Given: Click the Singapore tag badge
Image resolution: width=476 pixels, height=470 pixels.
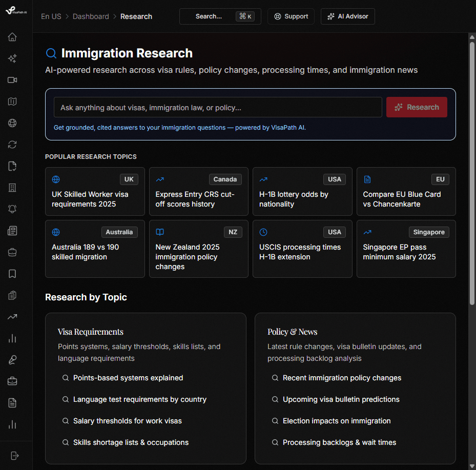Looking at the screenshot, I should [x=429, y=232].
